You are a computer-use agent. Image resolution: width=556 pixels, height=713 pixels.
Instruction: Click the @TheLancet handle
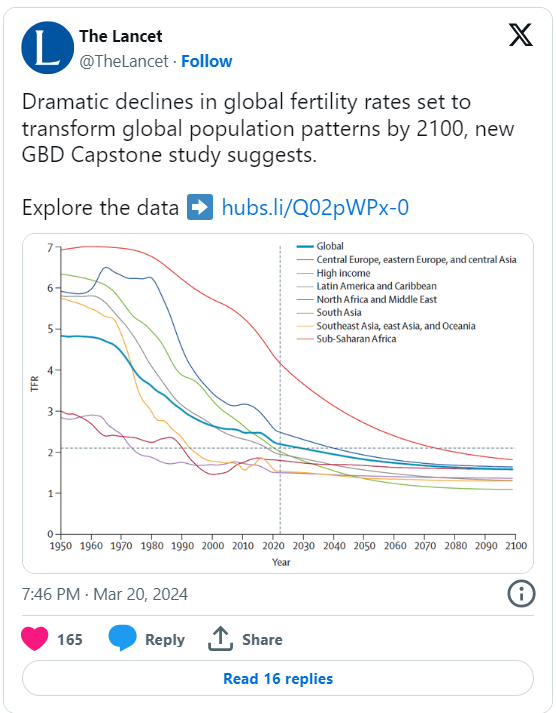124,61
